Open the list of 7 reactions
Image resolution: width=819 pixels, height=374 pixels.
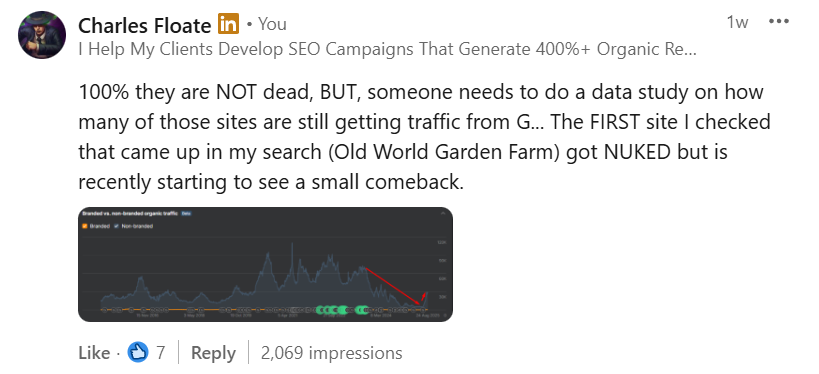160,353
